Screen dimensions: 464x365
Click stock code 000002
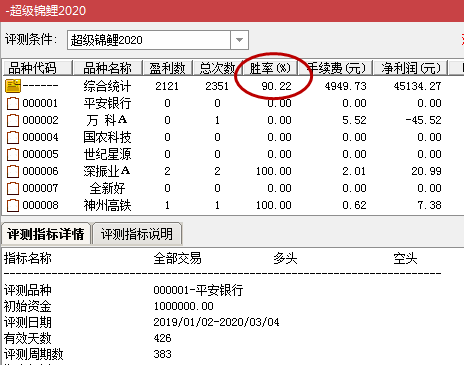click(x=40, y=120)
